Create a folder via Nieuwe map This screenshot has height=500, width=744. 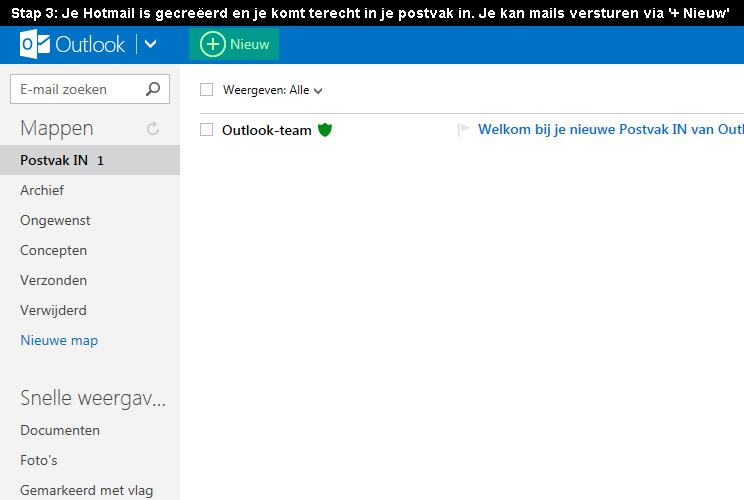coord(59,341)
